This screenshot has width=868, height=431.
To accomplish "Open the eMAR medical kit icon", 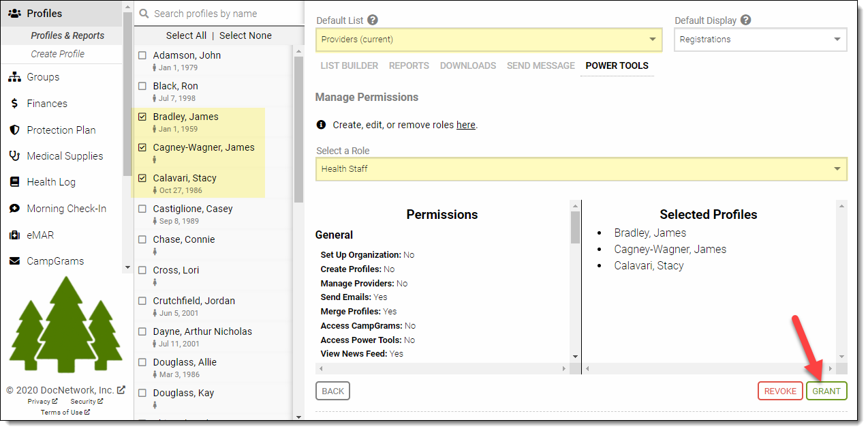I will 14,235.
